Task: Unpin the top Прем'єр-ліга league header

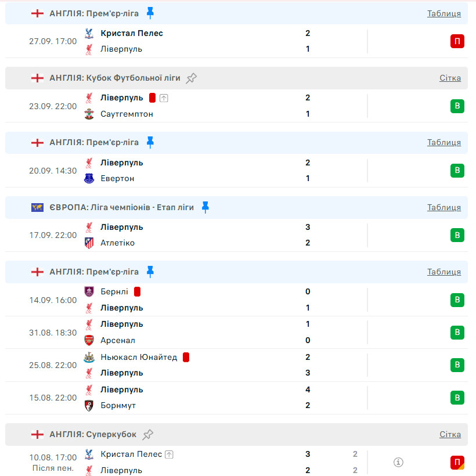Action: pos(150,13)
